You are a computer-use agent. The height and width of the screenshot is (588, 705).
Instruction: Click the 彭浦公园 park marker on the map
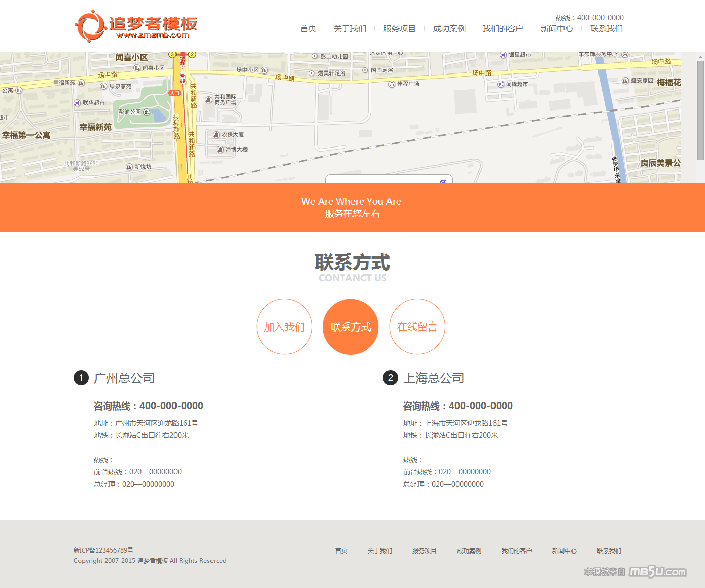pos(147,112)
